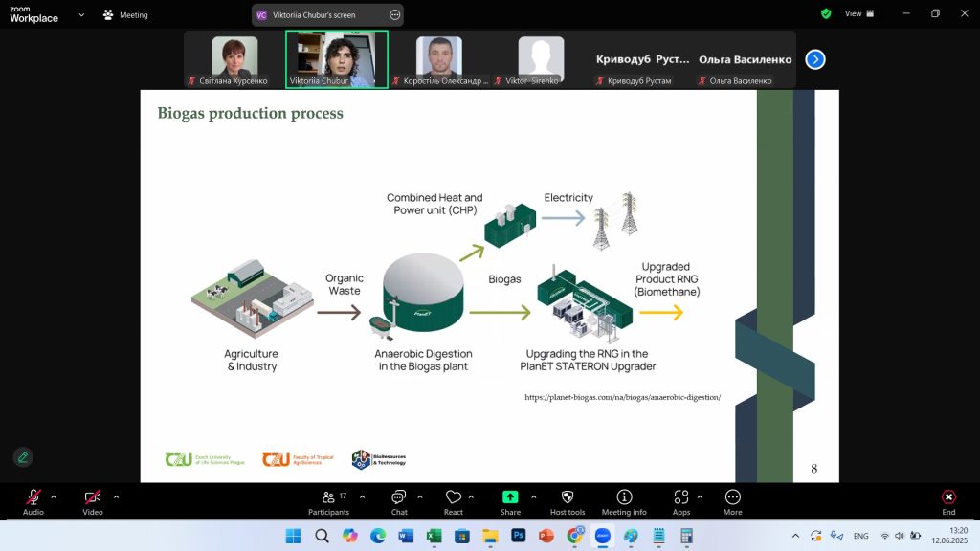Open the Zoom Workplace dropdown arrow

point(81,15)
